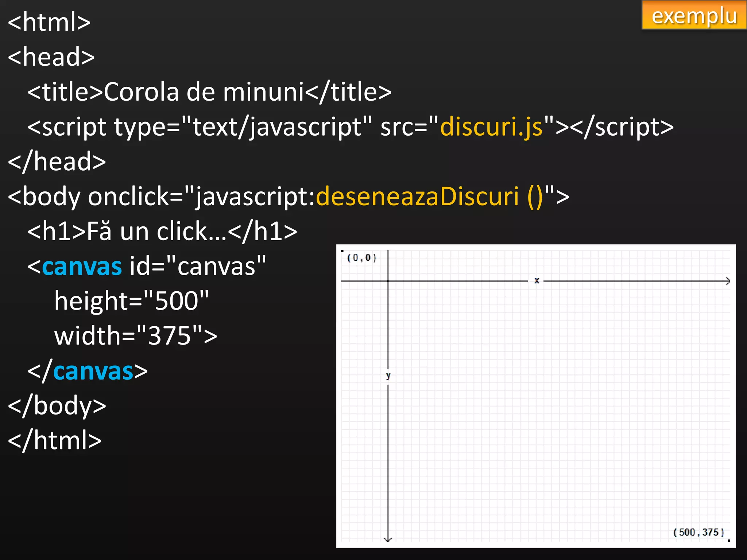Screen dimensions: 747x560
Task: Click the highlighted 'discuri.js' filename
Action: tap(492, 127)
